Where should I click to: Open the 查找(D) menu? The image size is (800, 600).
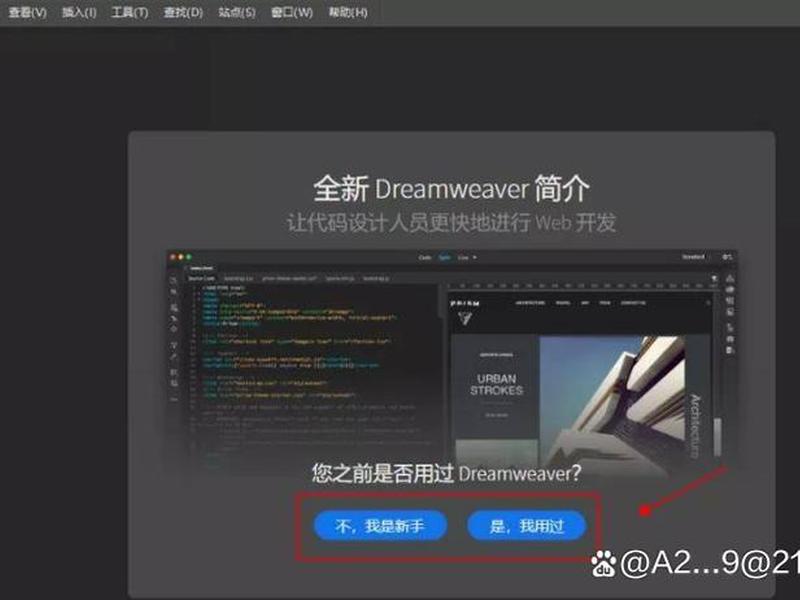[183, 12]
